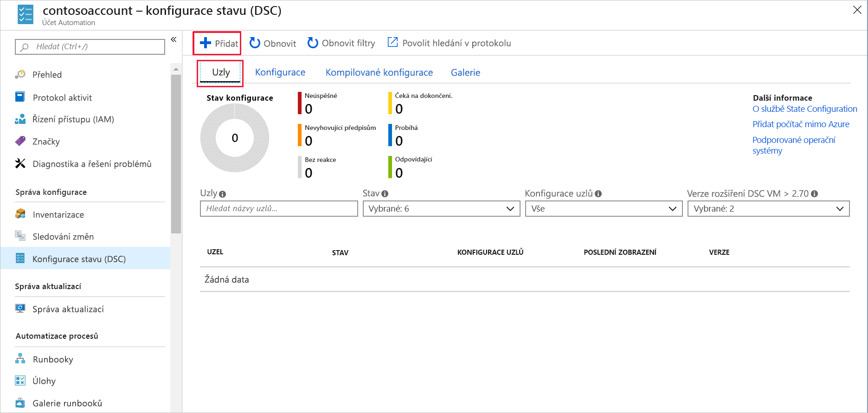Screen dimensions: 868x413
Task: Click the Přidat plus icon
Action: pos(205,43)
